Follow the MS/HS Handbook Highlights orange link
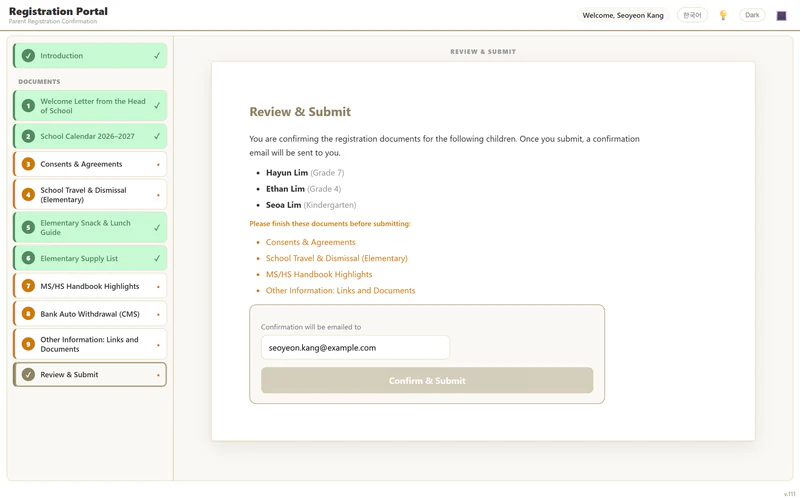Image resolution: width=800 pixels, height=500 pixels. [319, 274]
